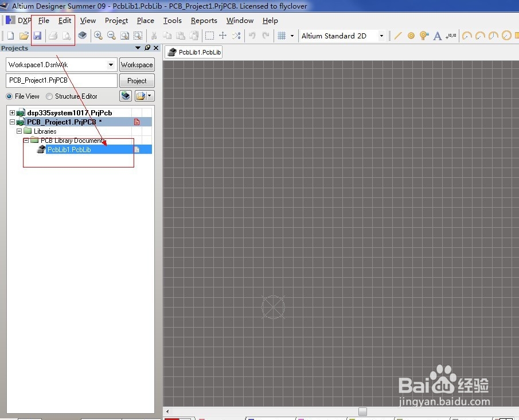
Task: Collapse the Libraries folder
Action: pos(19,131)
